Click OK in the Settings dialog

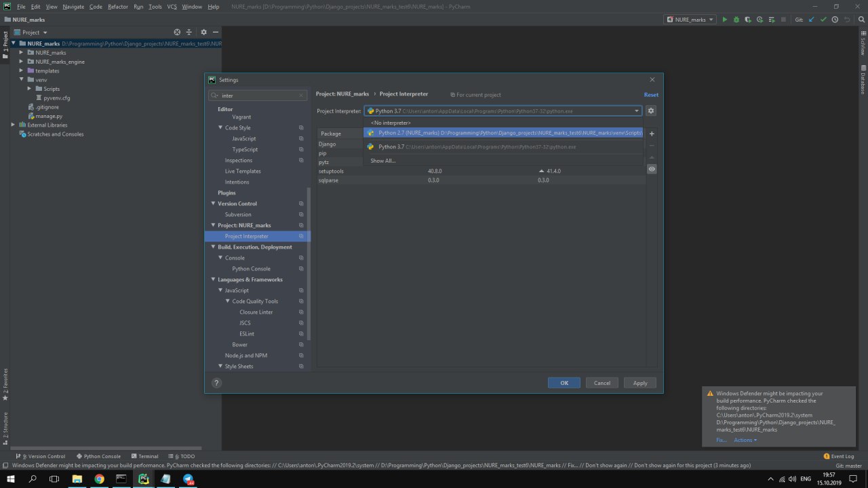click(x=564, y=383)
